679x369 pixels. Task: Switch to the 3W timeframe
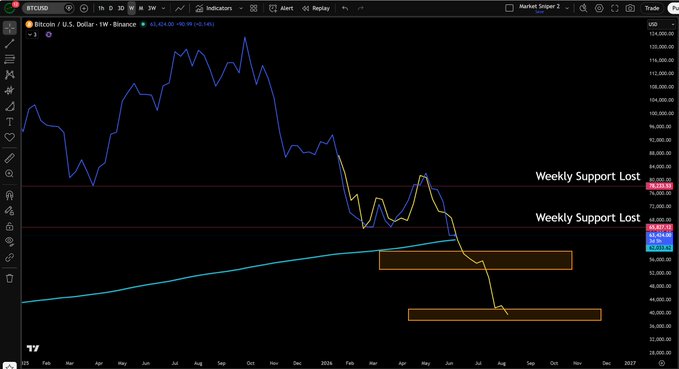152,8
